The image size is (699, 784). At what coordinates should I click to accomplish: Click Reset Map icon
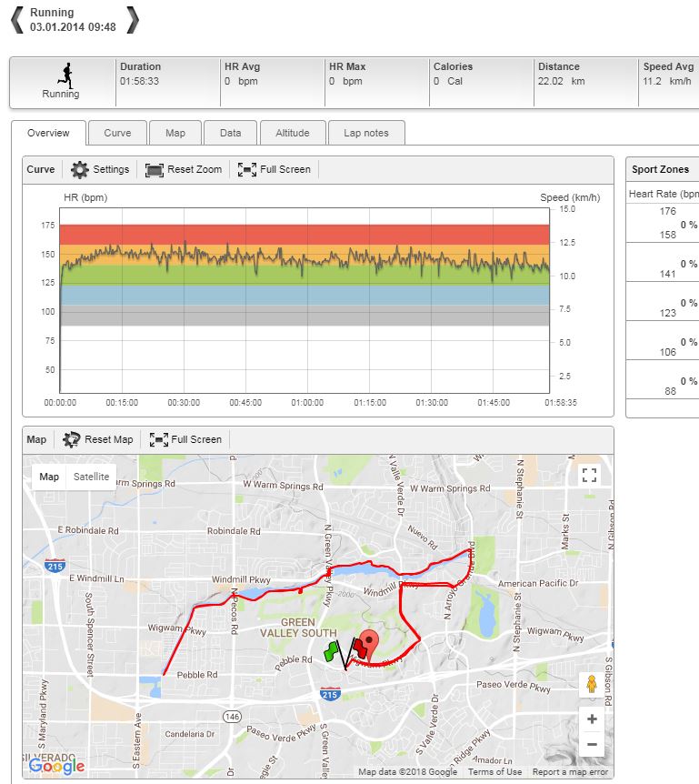[72, 440]
